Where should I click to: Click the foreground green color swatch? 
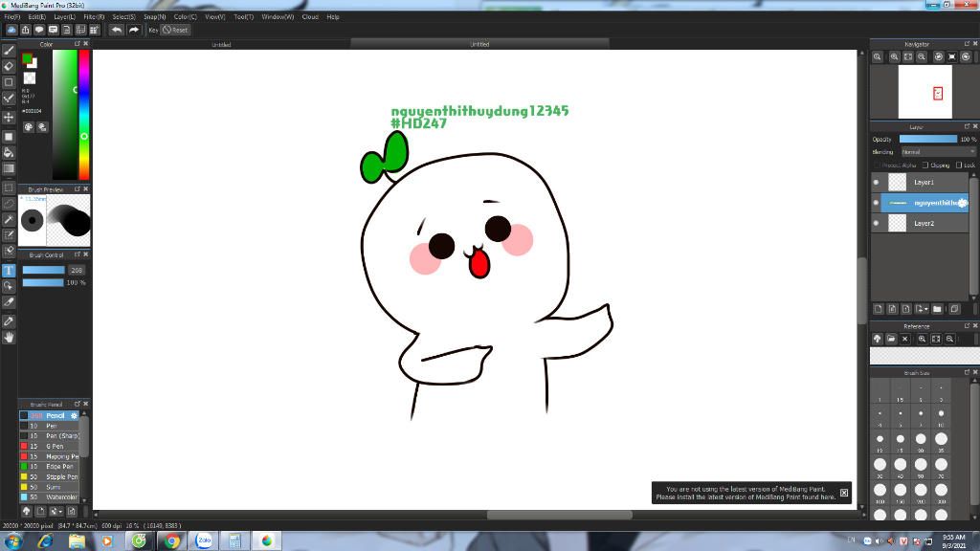(27, 58)
